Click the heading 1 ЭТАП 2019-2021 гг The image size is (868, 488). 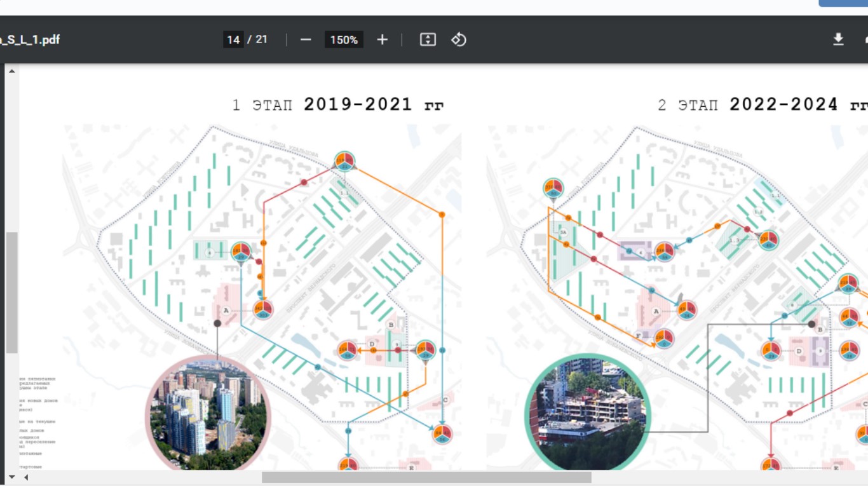pyautogui.click(x=338, y=105)
